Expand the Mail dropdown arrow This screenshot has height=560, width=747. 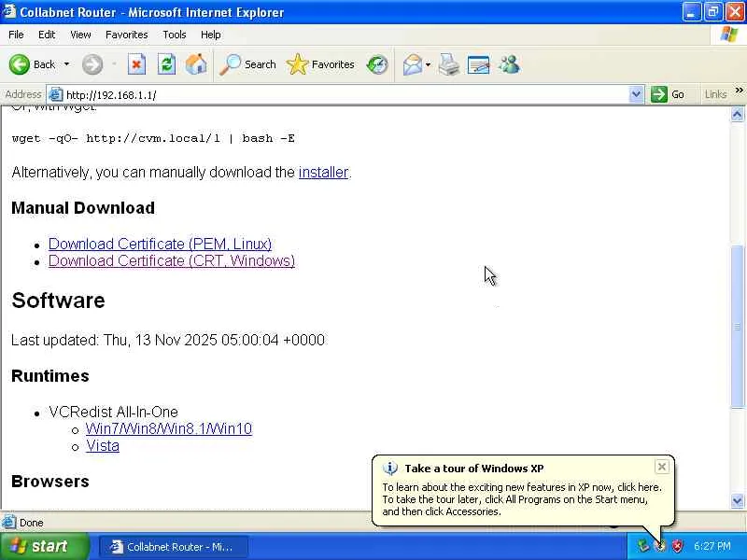[428, 64]
